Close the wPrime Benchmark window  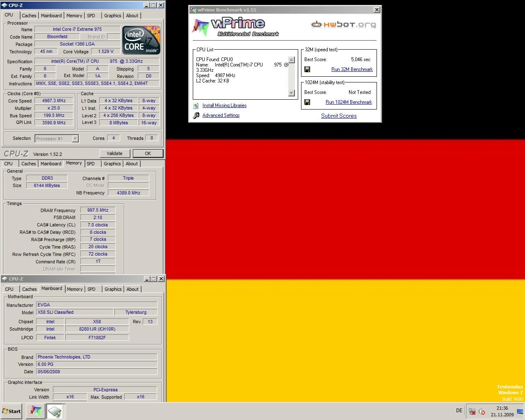[x=377, y=10]
